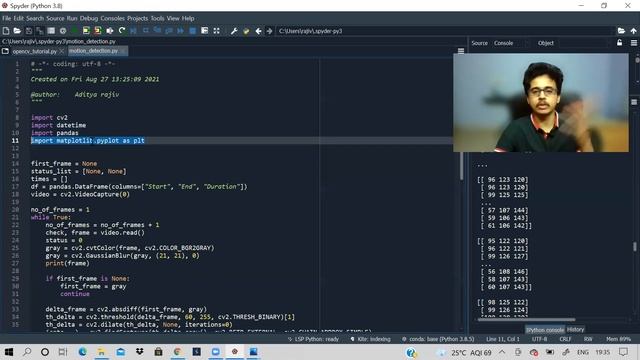This screenshot has height=360, width=640.
Task: Save the current file
Action: tap(29, 31)
